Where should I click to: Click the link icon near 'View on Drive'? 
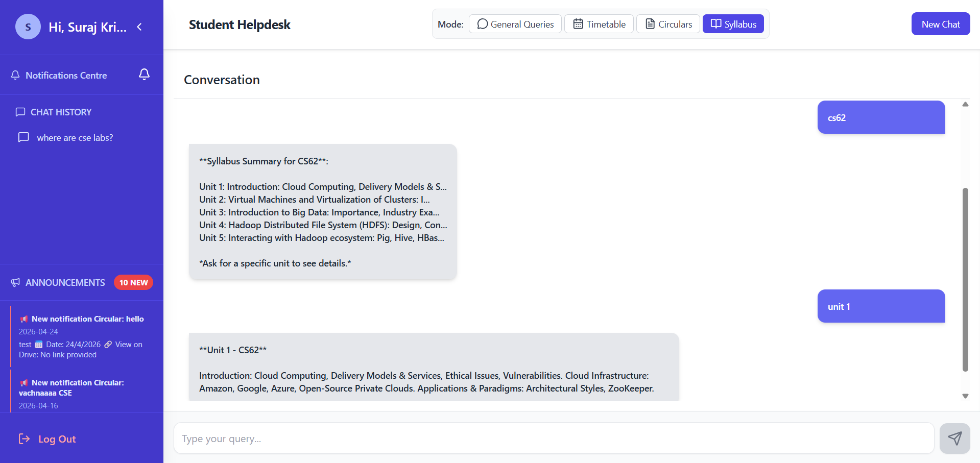coord(108,344)
